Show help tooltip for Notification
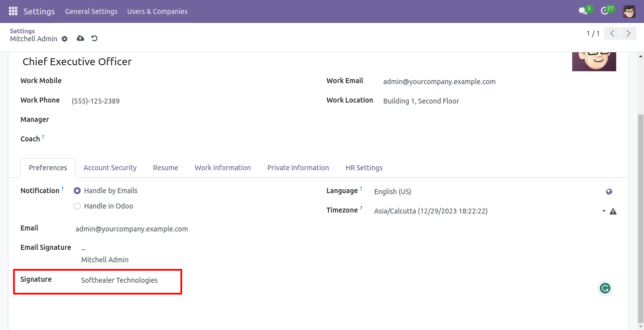The height and width of the screenshot is (330, 644). pos(62,189)
